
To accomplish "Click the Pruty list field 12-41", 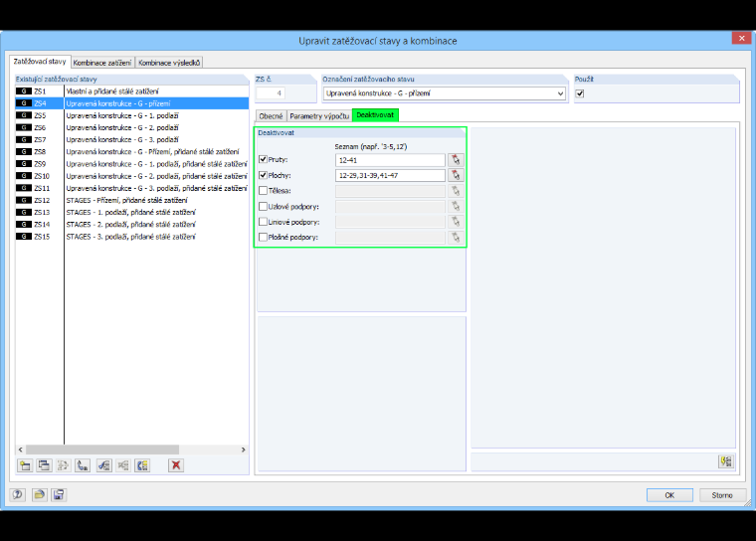I will click(x=390, y=160).
